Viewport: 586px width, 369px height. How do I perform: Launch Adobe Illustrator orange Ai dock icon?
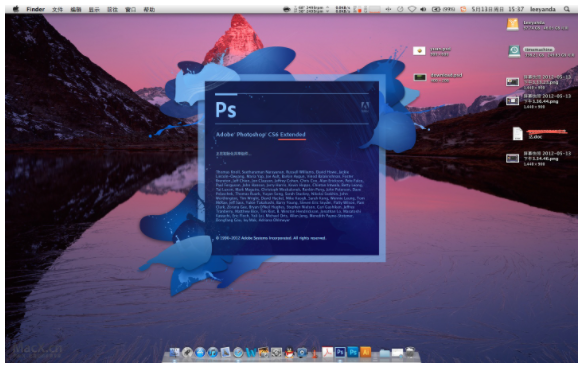click(x=366, y=352)
